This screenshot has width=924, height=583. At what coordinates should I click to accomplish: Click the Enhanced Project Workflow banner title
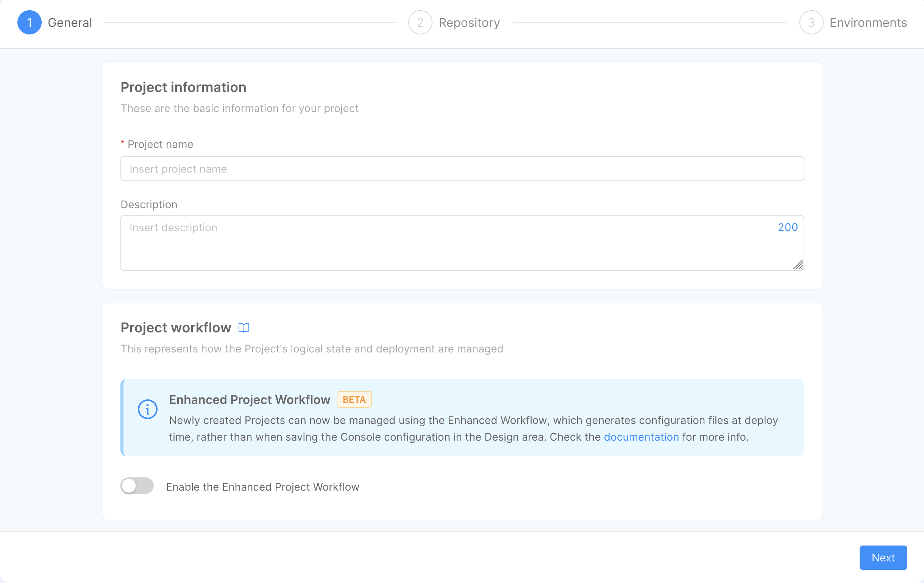pos(250,400)
